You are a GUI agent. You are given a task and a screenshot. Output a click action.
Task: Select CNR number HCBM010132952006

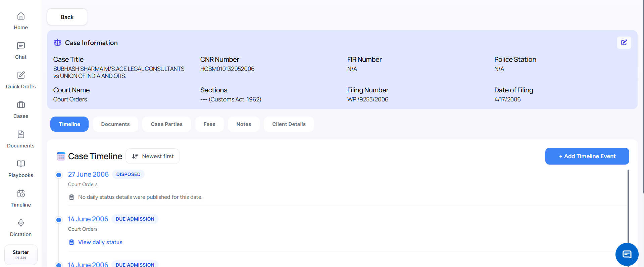click(x=227, y=69)
